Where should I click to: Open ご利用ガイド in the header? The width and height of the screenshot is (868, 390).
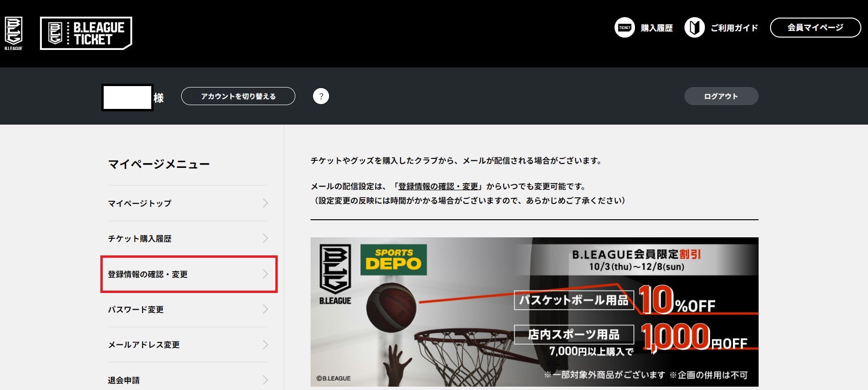(734, 28)
